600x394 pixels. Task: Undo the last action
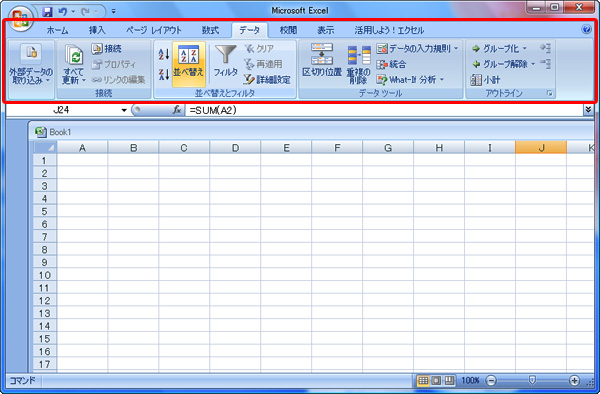pos(62,11)
